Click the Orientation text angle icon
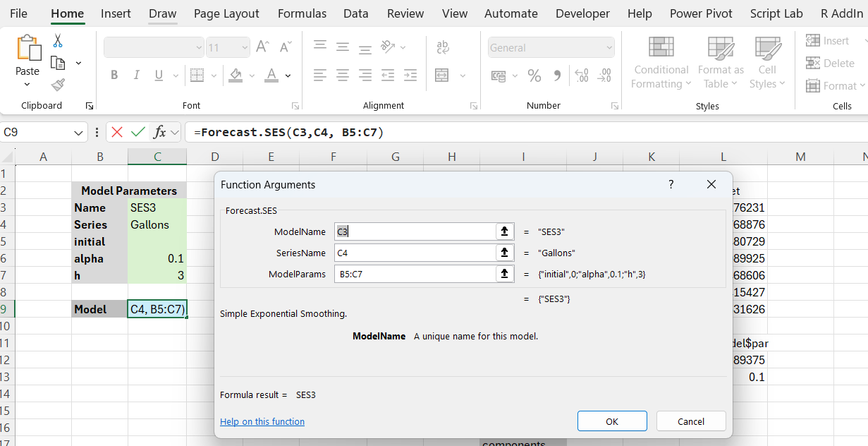 (x=388, y=47)
